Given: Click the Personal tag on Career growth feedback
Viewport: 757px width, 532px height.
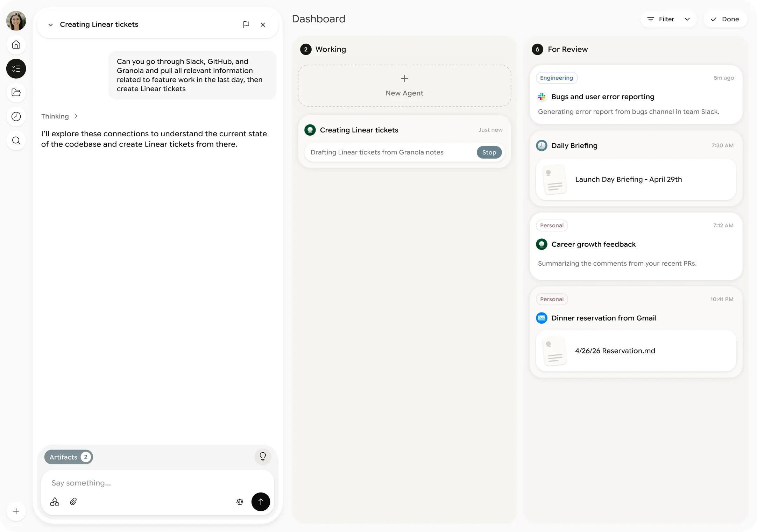Looking at the screenshot, I should pos(552,225).
